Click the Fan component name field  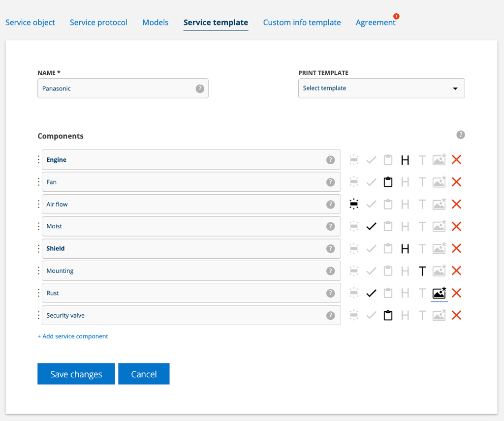191,182
